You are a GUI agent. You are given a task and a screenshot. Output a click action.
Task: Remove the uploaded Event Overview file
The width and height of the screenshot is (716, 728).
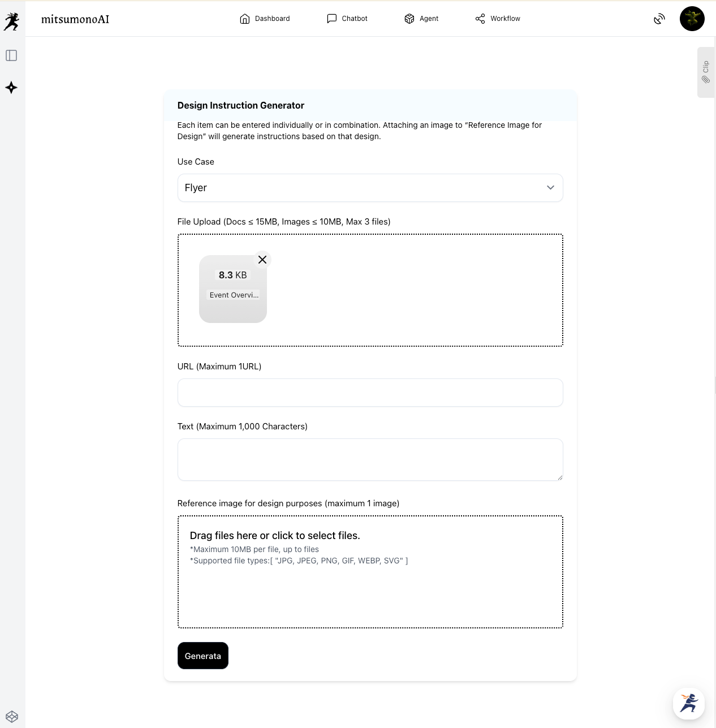pyautogui.click(x=262, y=260)
